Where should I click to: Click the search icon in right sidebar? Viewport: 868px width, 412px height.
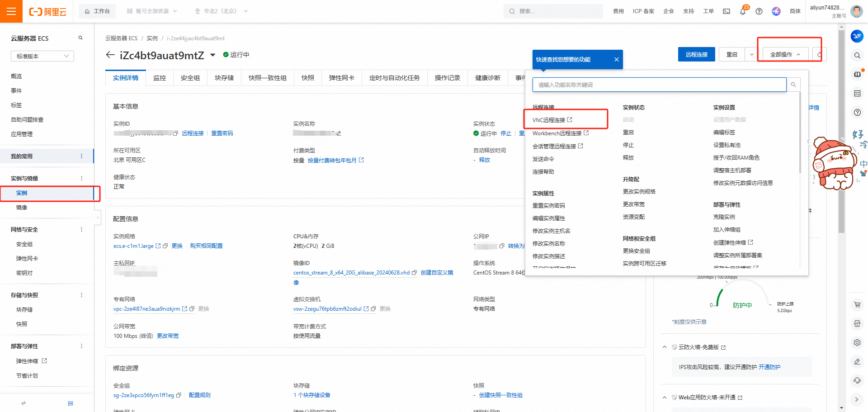coord(857,56)
